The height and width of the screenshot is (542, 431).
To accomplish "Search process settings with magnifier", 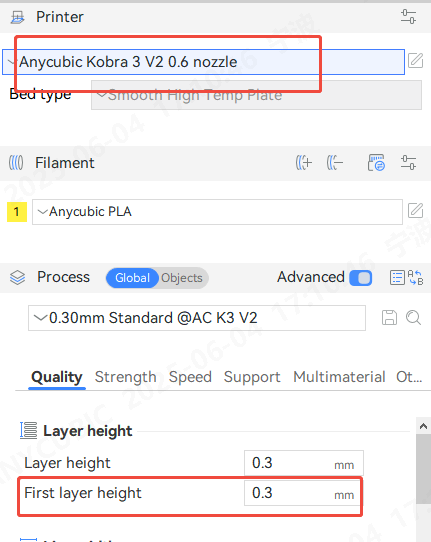I will pyautogui.click(x=413, y=318).
